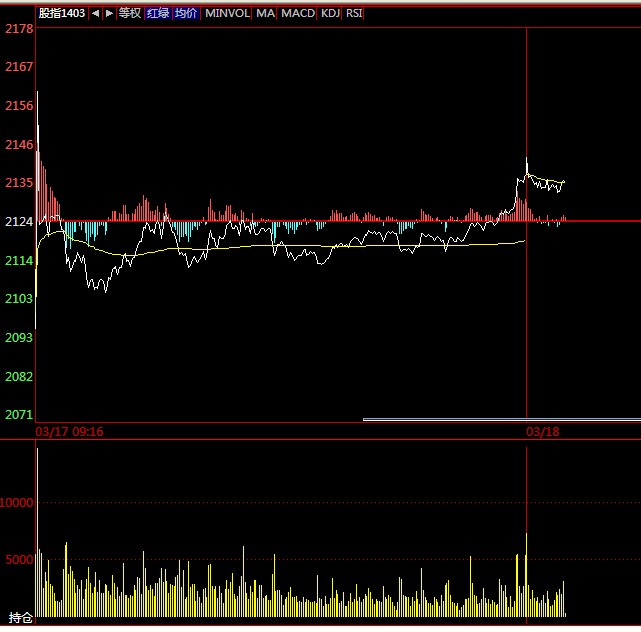Click the previous contract left arrow

[x=95, y=13]
